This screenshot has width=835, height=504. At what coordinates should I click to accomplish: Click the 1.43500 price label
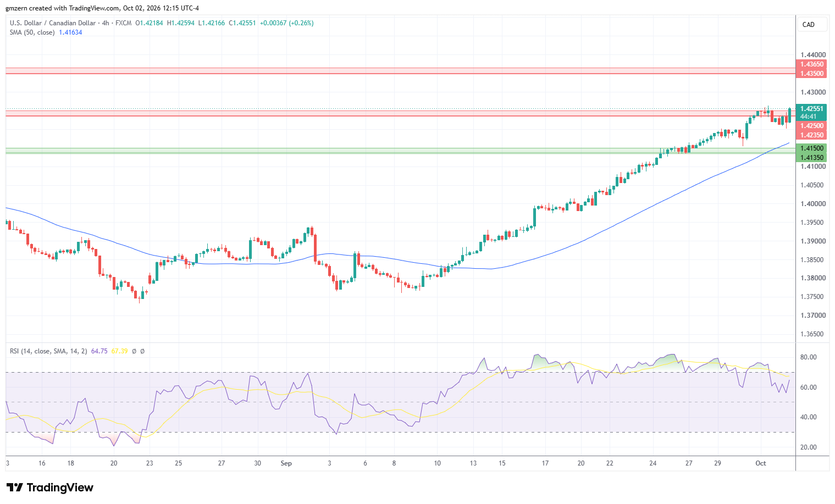pyautogui.click(x=811, y=74)
